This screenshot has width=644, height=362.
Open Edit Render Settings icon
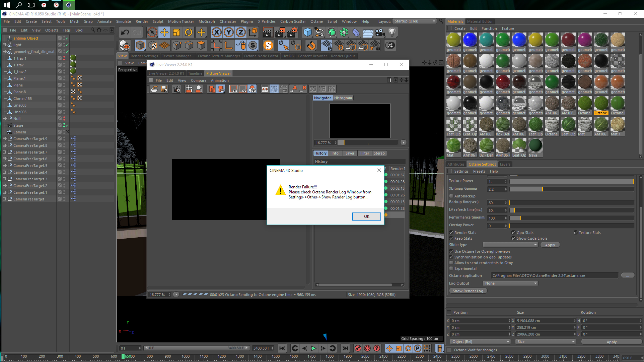coord(292,32)
